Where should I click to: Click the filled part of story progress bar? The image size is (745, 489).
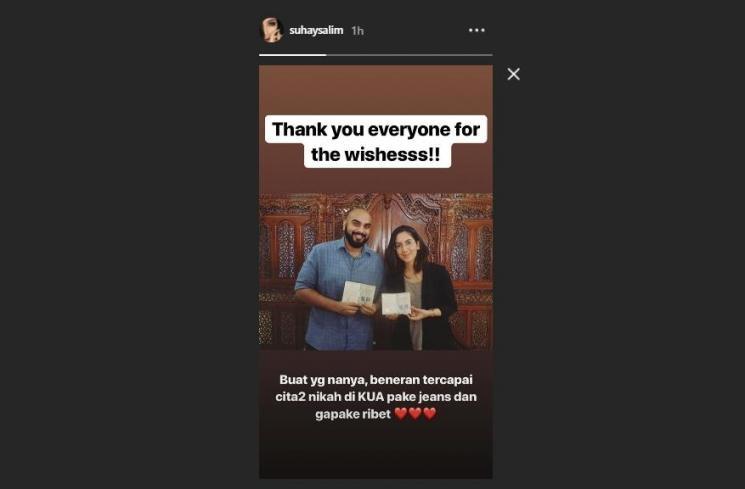[293, 55]
